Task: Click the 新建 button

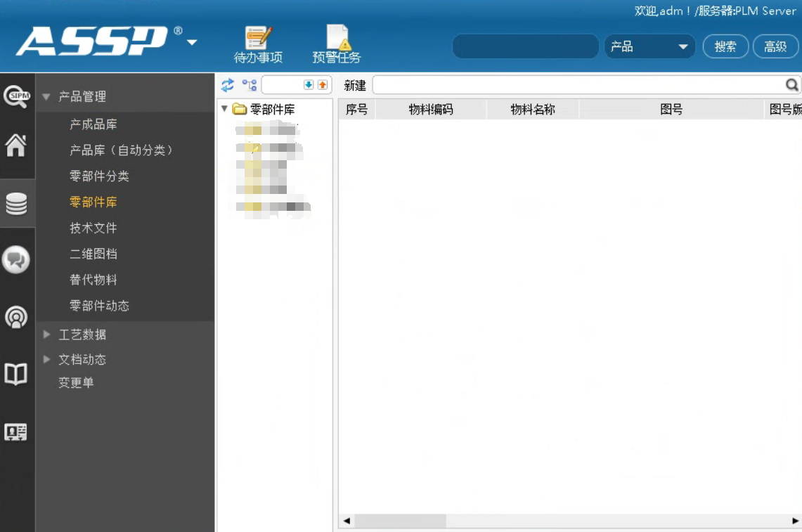Action: (x=354, y=86)
